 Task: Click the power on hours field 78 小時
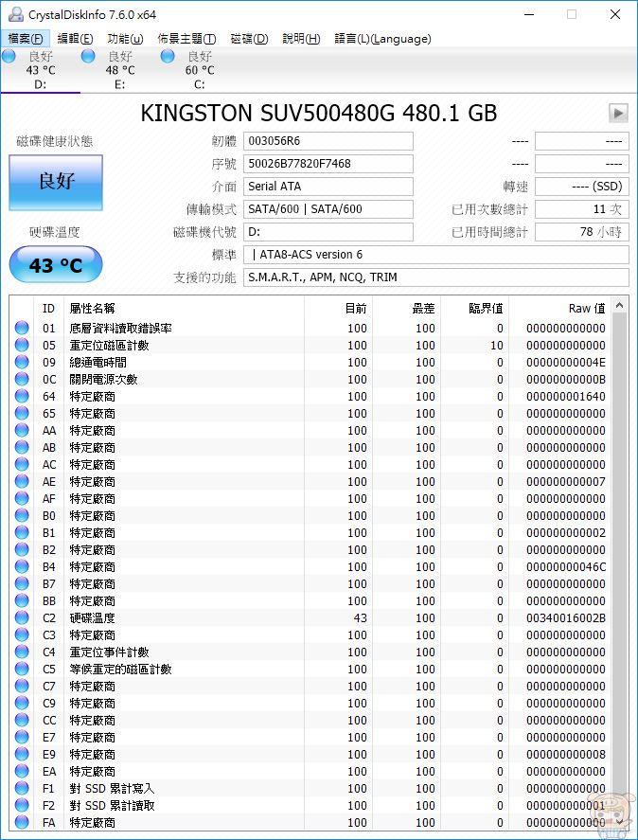tap(582, 232)
